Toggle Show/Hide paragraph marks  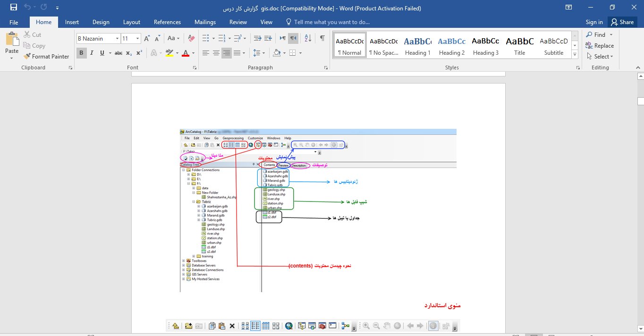[x=322, y=38]
